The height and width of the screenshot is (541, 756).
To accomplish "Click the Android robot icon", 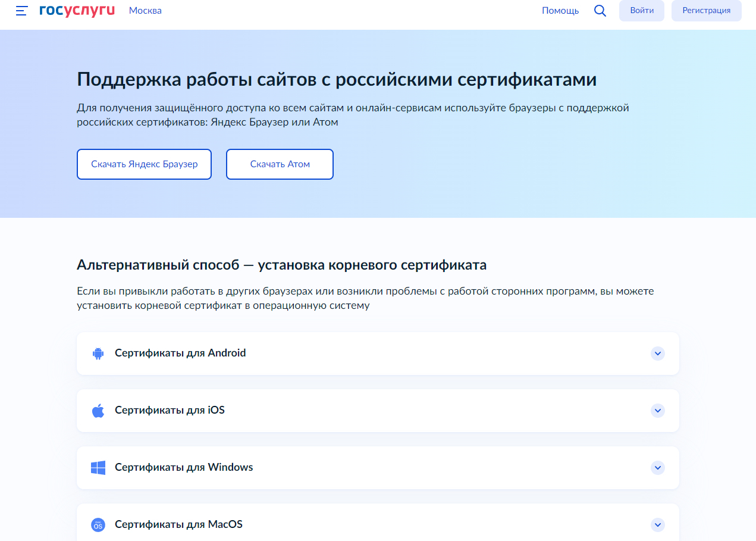I will click(x=98, y=354).
